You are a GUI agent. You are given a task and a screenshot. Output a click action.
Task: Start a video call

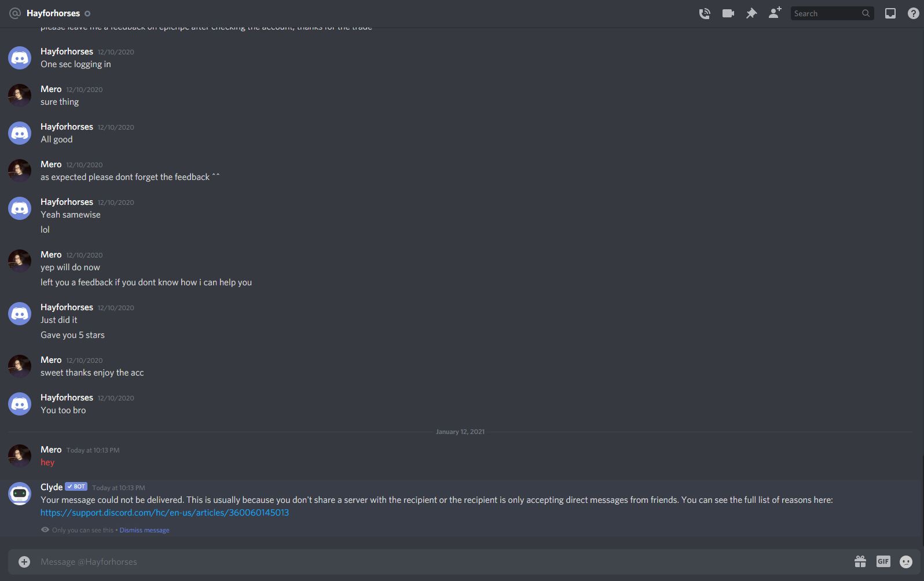click(728, 13)
